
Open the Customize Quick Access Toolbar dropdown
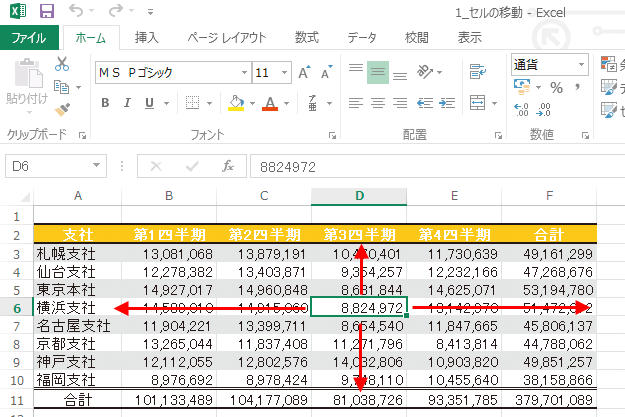(x=150, y=12)
